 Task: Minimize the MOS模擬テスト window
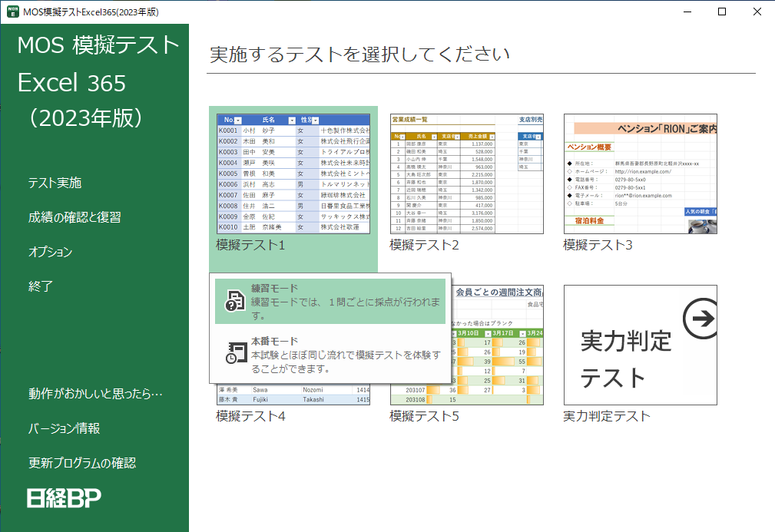[687, 12]
